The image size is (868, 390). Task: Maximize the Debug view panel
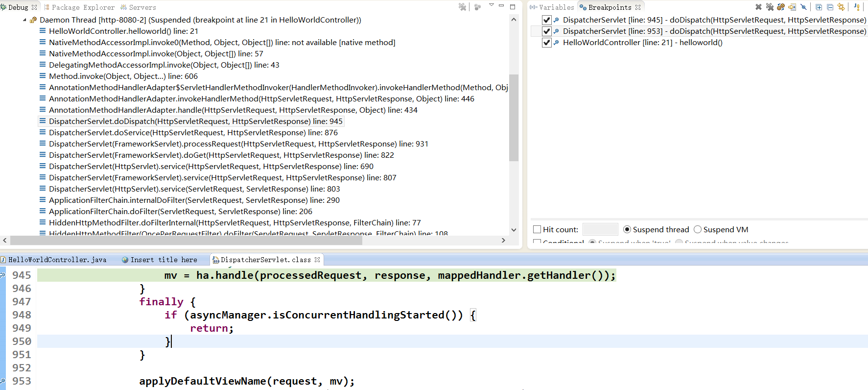click(513, 6)
